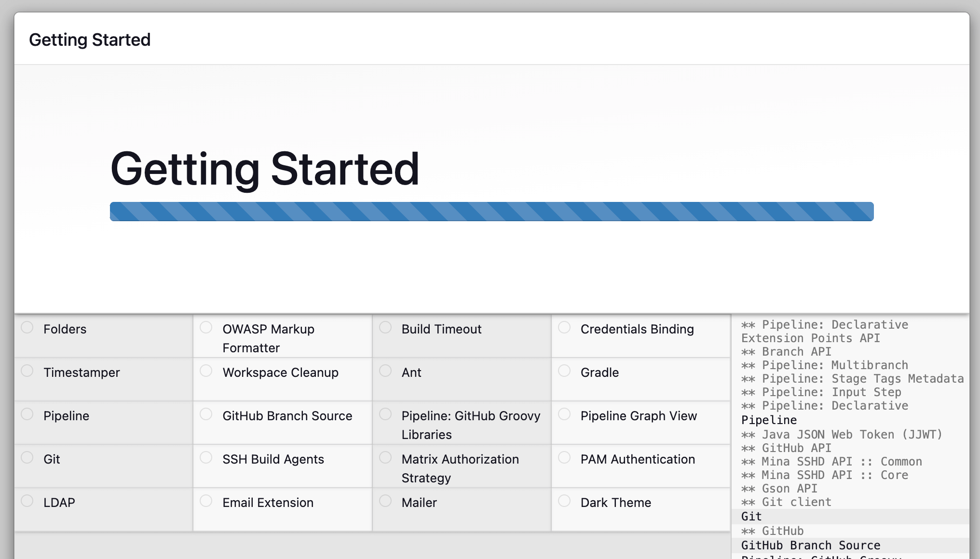Select the OWASP Markup Formatter label
The image size is (980, 559).
point(269,338)
